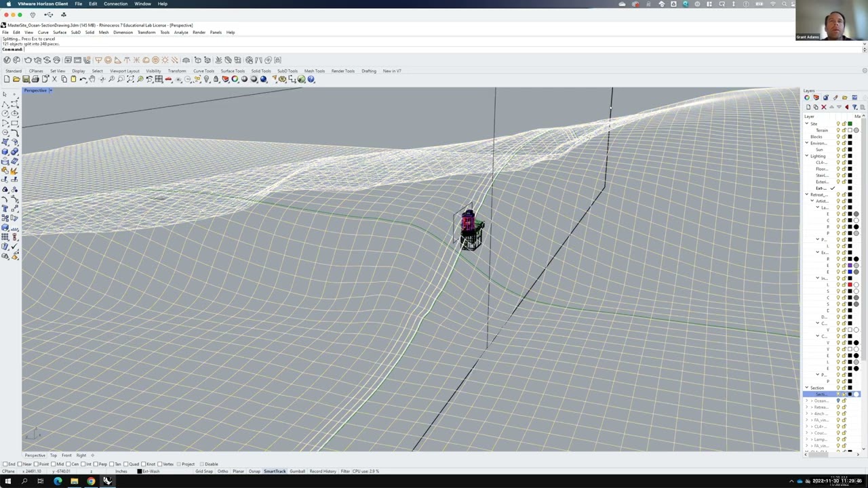Viewport: 868px width, 488px height.
Task: Click the red X Delete Layer icon
Action: click(x=824, y=107)
